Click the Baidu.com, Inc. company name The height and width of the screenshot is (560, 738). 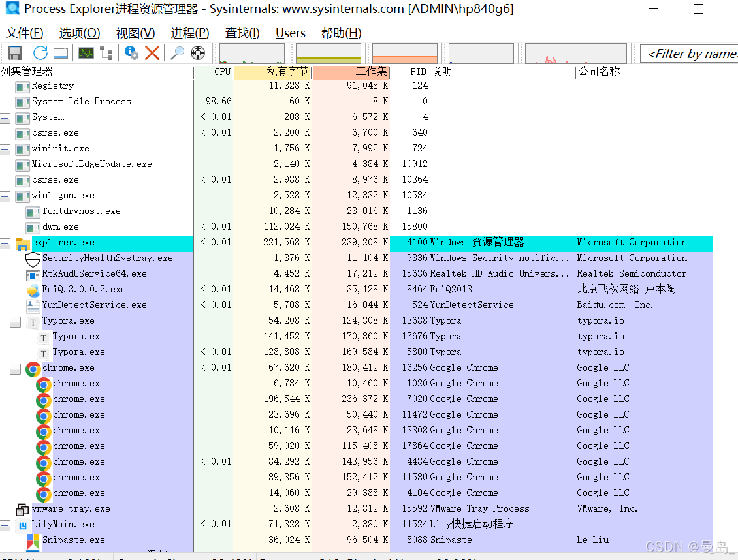pyautogui.click(x=615, y=305)
